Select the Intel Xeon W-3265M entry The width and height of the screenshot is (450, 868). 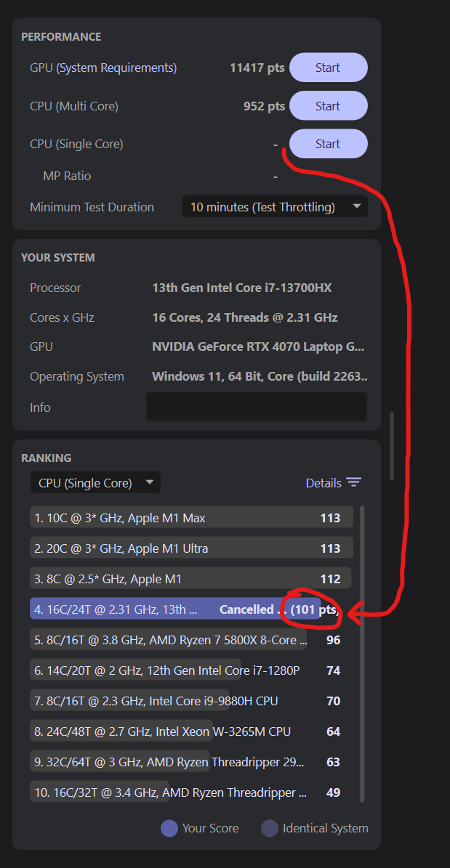174,731
